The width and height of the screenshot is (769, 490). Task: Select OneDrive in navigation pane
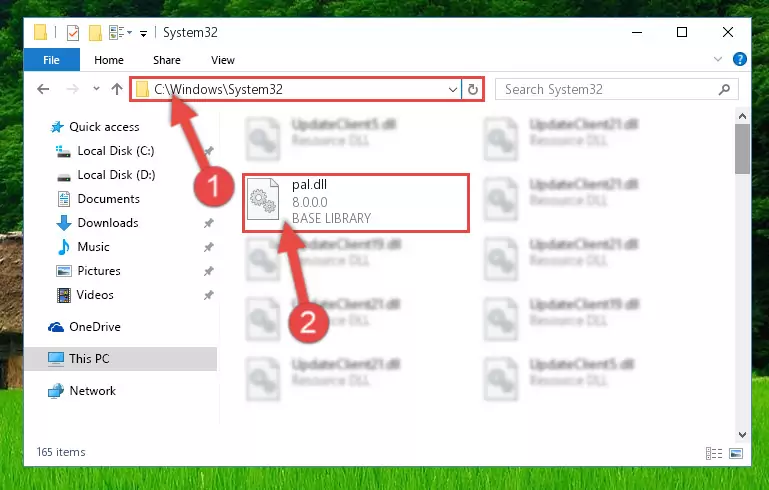pyautogui.click(x=95, y=327)
